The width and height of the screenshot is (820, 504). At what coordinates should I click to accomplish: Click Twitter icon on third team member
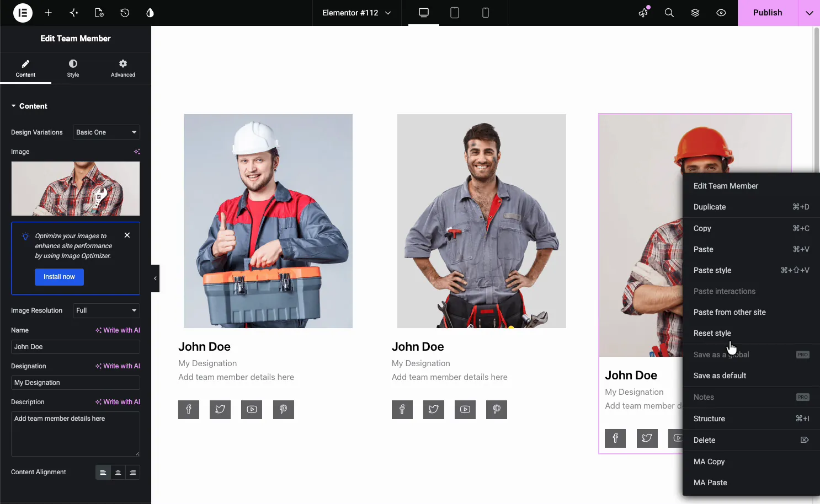point(647,438)
